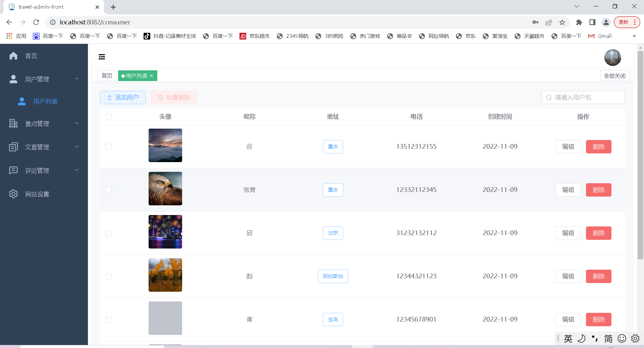Edit user 邱 with the 编辑 button

568,233
